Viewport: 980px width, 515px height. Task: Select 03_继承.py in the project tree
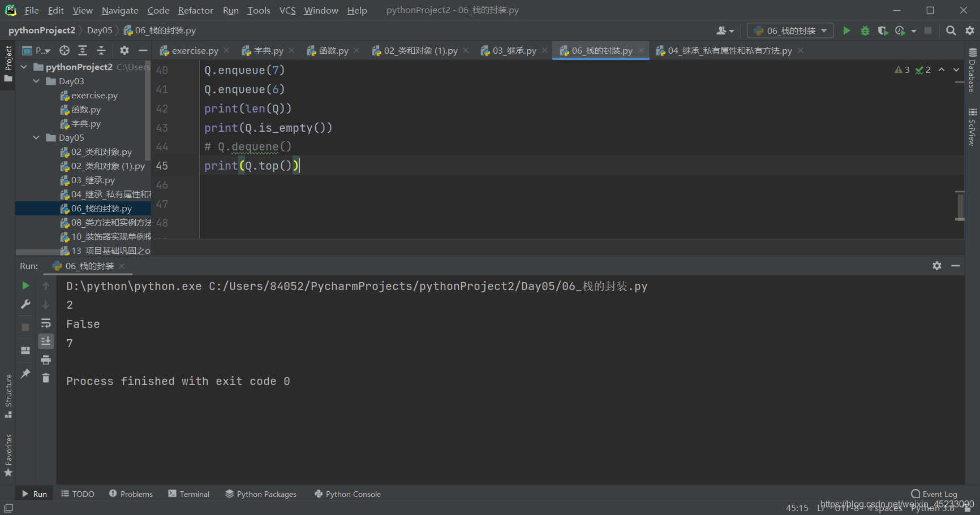[93, 180]
